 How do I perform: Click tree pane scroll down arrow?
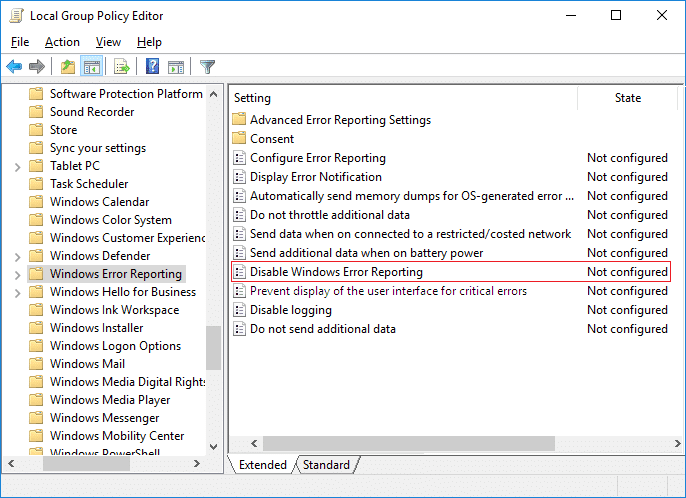[x=214, y=447]
